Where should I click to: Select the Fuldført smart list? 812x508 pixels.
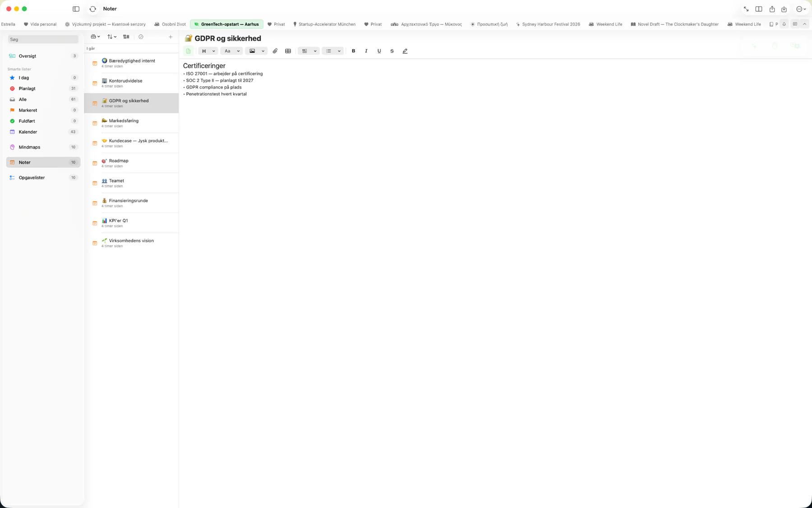(43, 121)
